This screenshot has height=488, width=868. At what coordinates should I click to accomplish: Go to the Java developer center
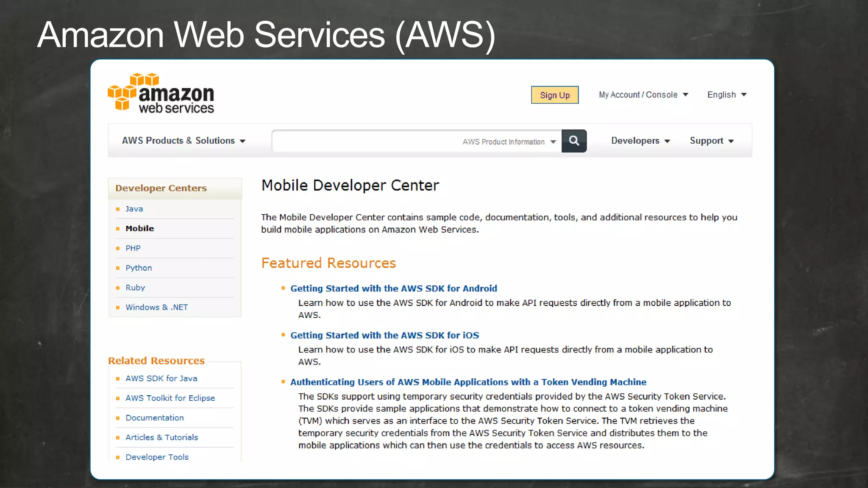coord(134,209)
